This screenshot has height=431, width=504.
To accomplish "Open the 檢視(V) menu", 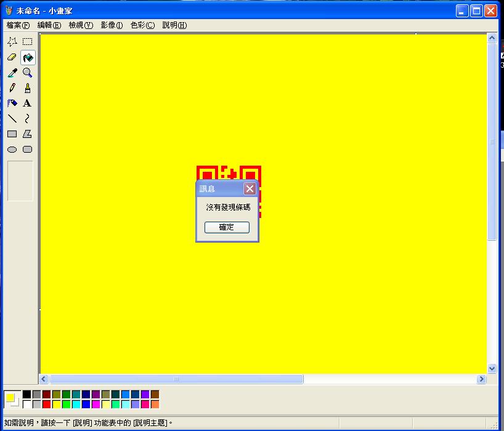I will point(81,25).
